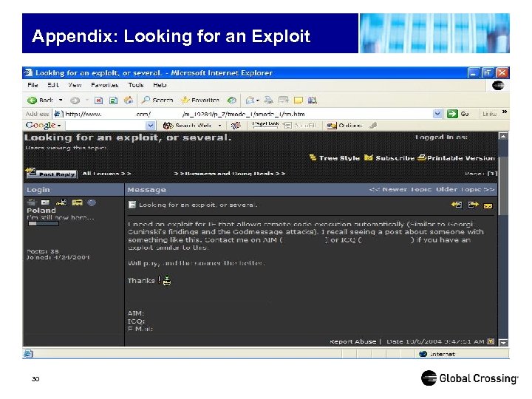Viewport: 532px width, 399px height.
Task: Click scrollbar up arrow
Action: click(x=503, y=137)
